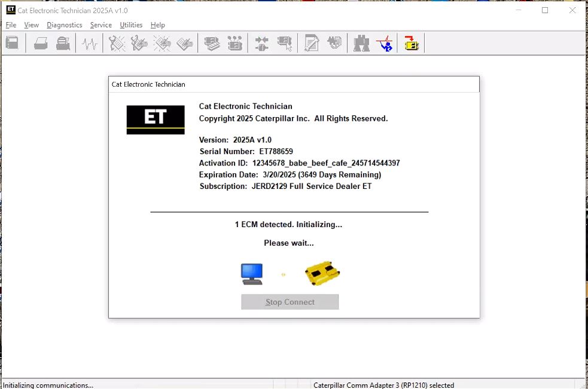Image resolution: width=588 pixels, height=389 pixels.
Task: Click 'Initializing communications...' in status bar
Action: 48,385
